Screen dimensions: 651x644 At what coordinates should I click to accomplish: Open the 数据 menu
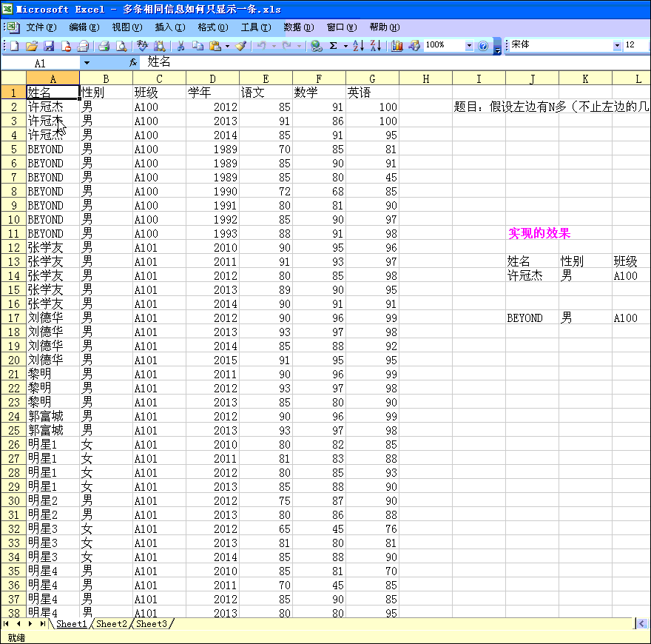(x=298, y=27)
